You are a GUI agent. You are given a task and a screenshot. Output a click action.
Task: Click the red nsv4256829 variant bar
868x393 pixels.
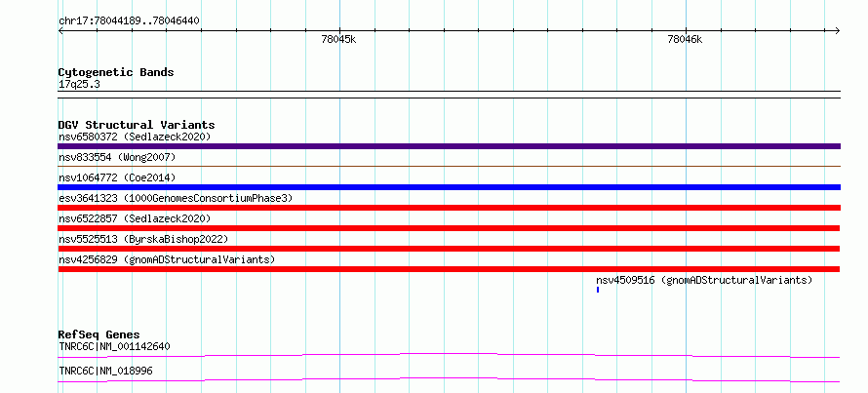tap(449, 269)
